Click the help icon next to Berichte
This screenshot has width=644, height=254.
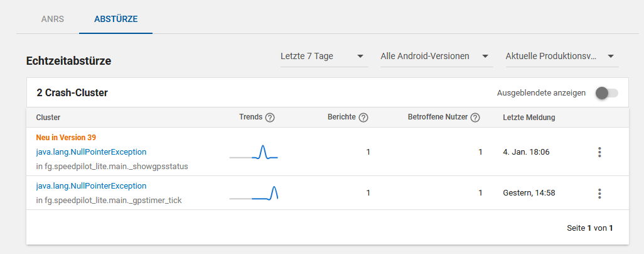click(363, 118)
